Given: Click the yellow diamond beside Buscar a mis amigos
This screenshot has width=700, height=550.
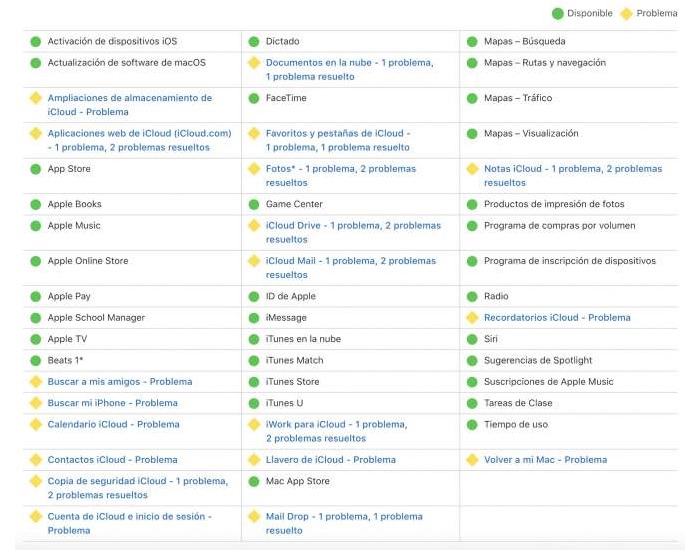Looking at the screenshot, I should tap(36, 382).
